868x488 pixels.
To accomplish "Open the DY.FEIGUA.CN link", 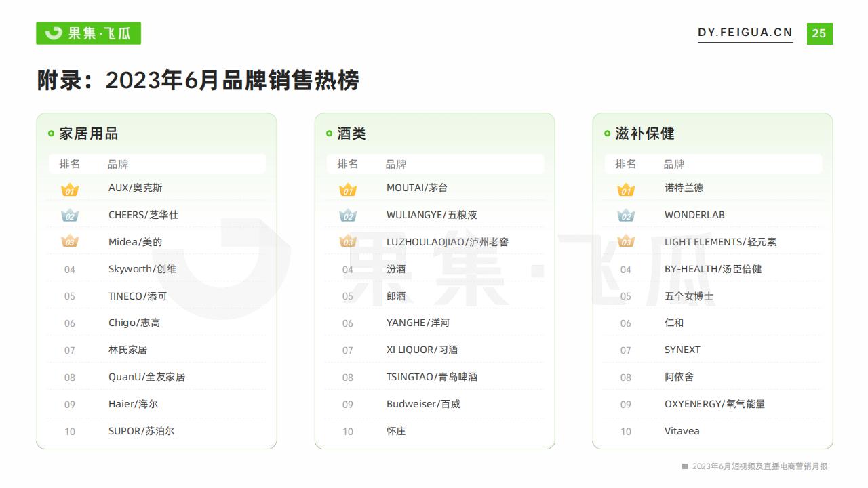I will (745, 33).
